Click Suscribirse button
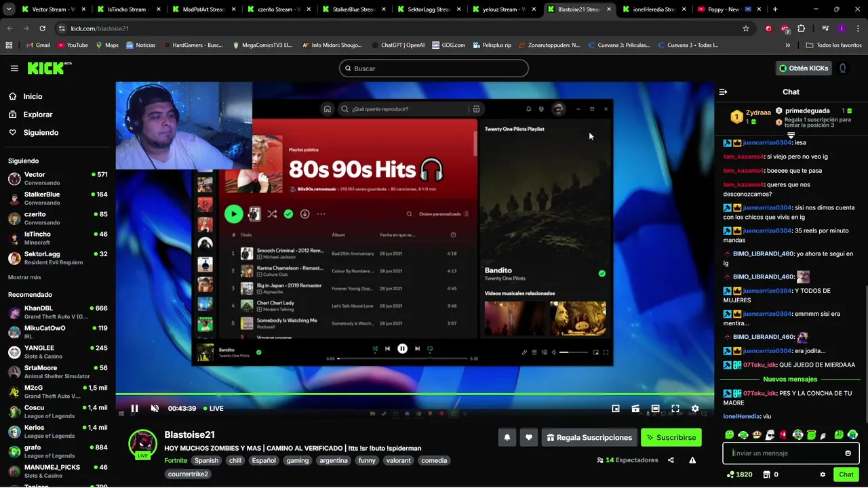The height and width of the screenshot is (488, 868). [671, 438]
